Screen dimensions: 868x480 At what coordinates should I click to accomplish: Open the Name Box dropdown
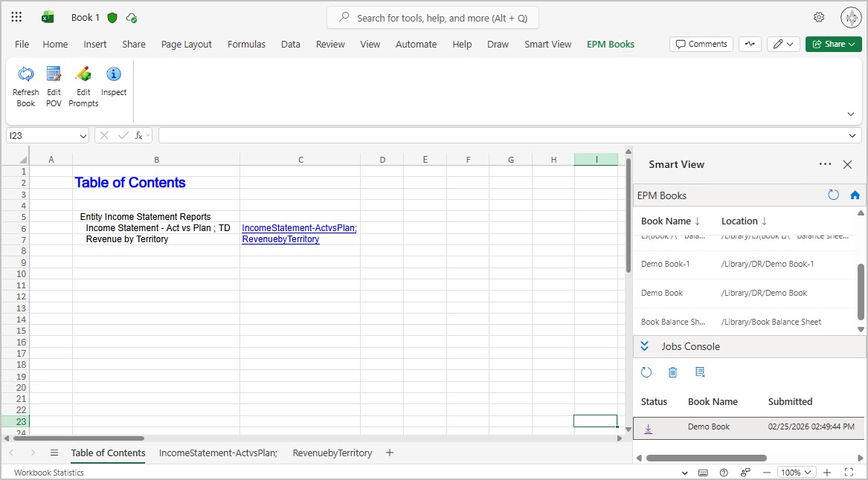81,134
